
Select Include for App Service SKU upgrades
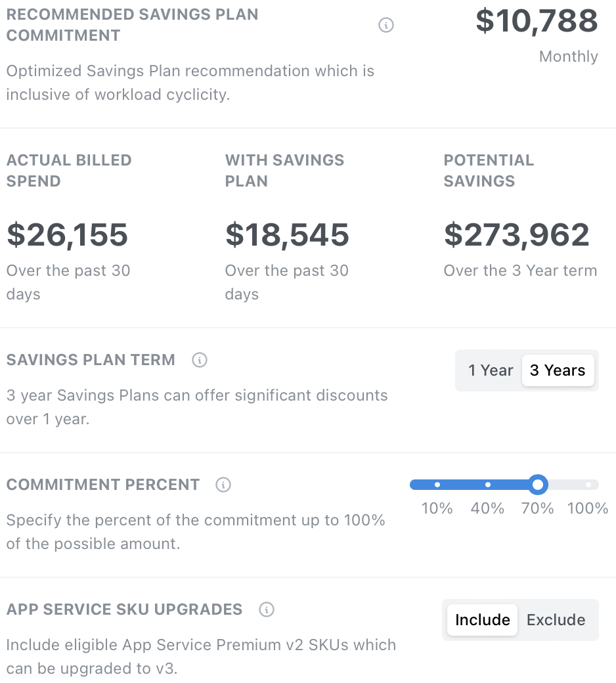483,620
